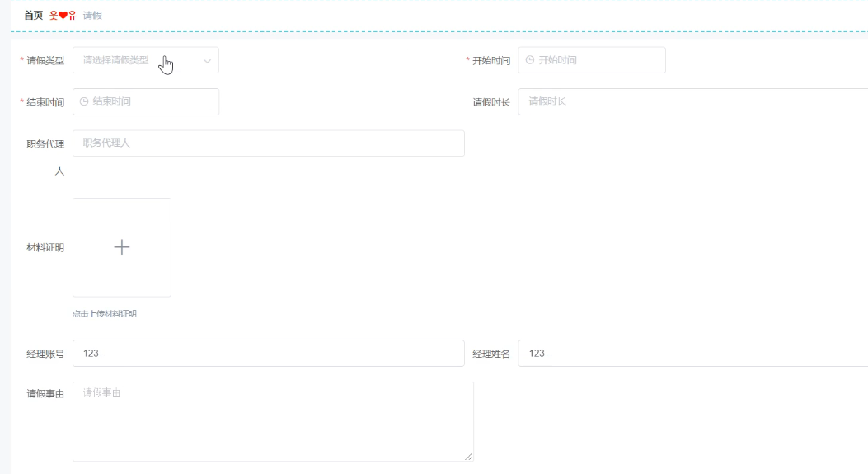Focus the 职务代理人 input field

(268, 143)
